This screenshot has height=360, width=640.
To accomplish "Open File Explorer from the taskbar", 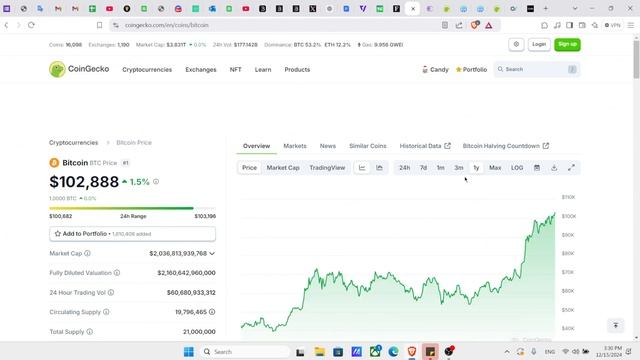I will pyautogui.click(x=319, y=351).
